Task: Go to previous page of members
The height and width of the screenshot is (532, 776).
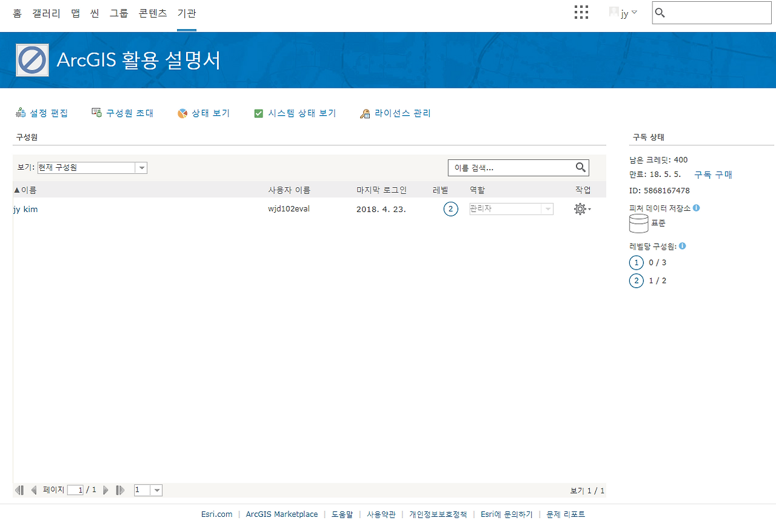Action: (34, 490)
